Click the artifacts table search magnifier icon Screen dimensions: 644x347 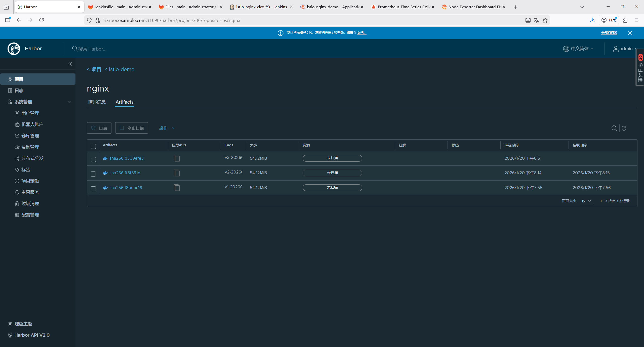(x=614, y=128)
